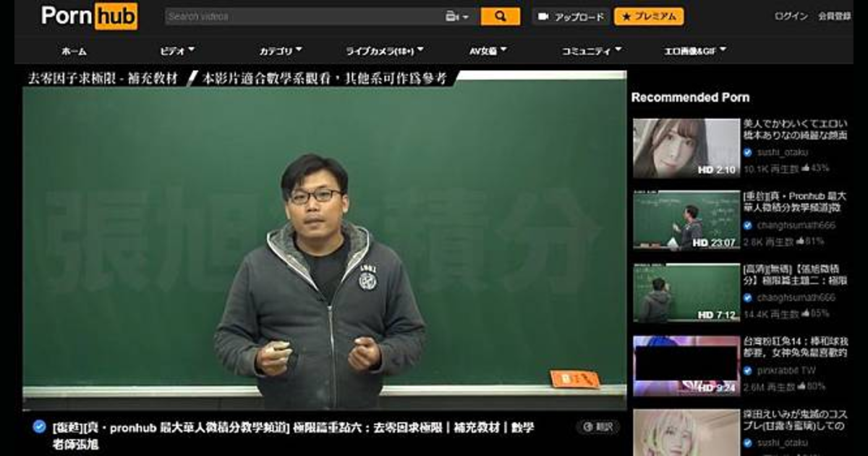Open the ログイン link
Screen dimensions: 868x456
pos(791,16)
